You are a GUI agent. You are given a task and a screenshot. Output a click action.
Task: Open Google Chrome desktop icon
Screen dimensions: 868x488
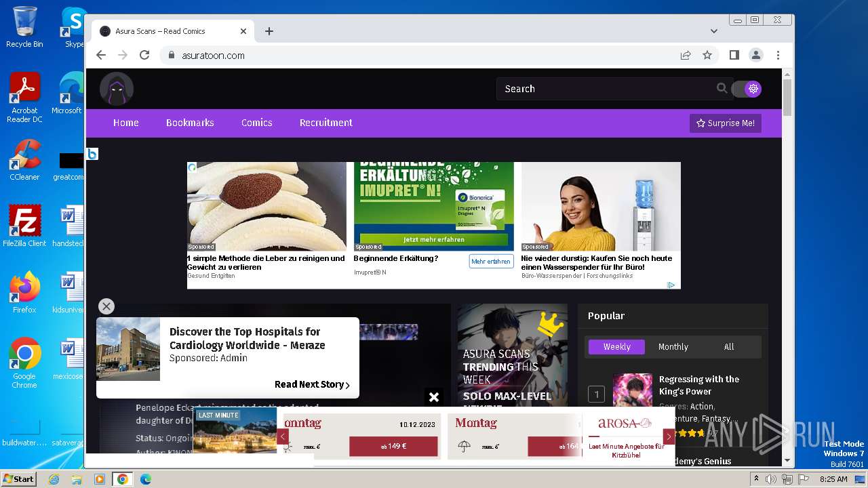coord(24,363)
